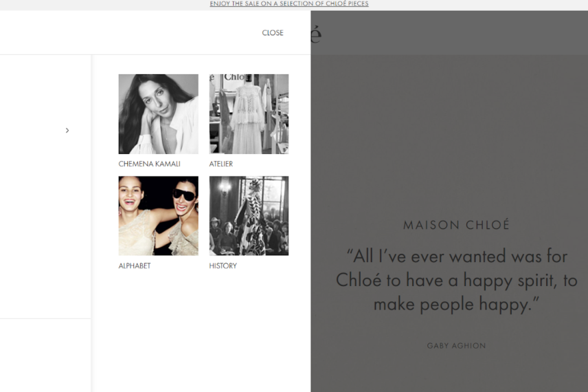Select the ALPHABET label link

tap(134, 266)
